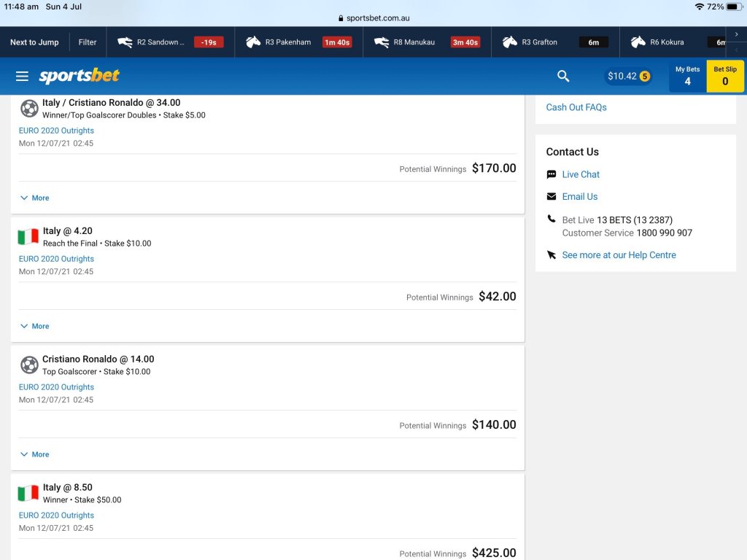Click soccer ball icon on Italy / Ronaldo bet
747x560 pixels.
pyautogui.click(x=29, y=109)
